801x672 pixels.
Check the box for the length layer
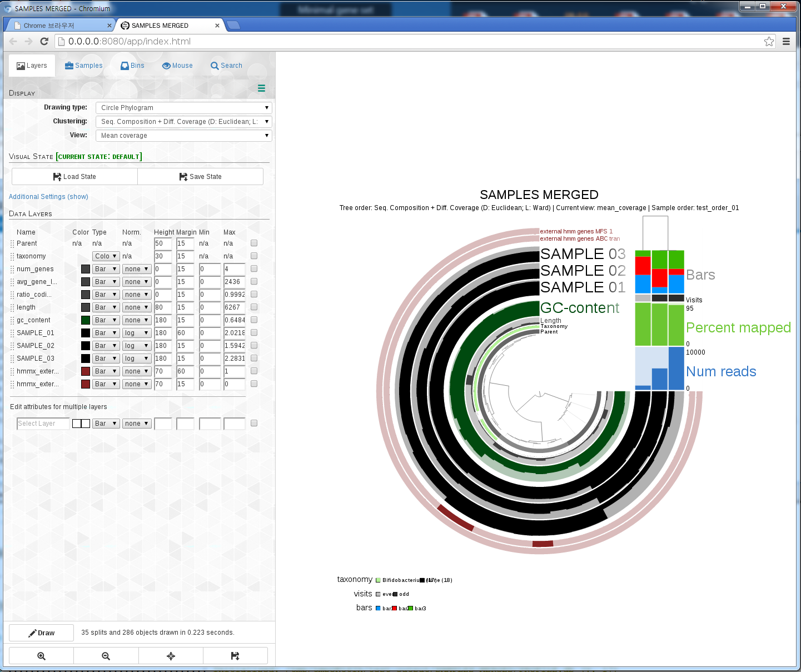click(254, 307)
